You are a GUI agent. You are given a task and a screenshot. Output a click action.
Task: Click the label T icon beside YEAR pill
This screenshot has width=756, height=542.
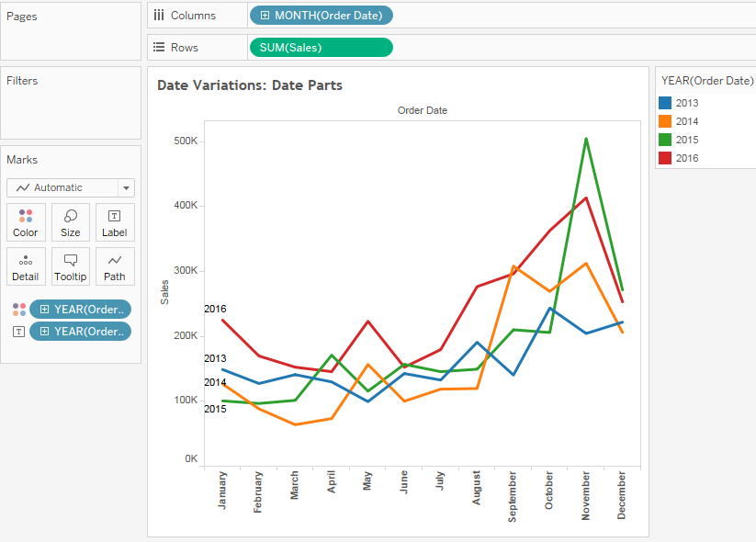click(18, 332)
